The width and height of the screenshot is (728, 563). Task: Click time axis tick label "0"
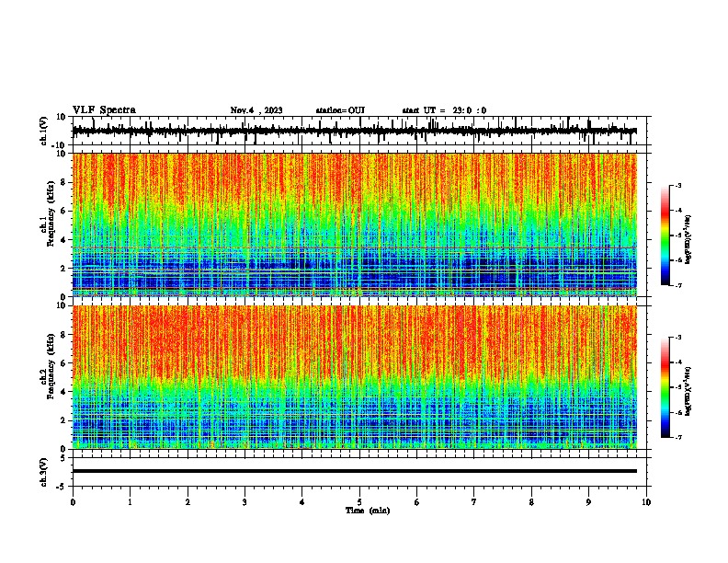pos(73,502)
